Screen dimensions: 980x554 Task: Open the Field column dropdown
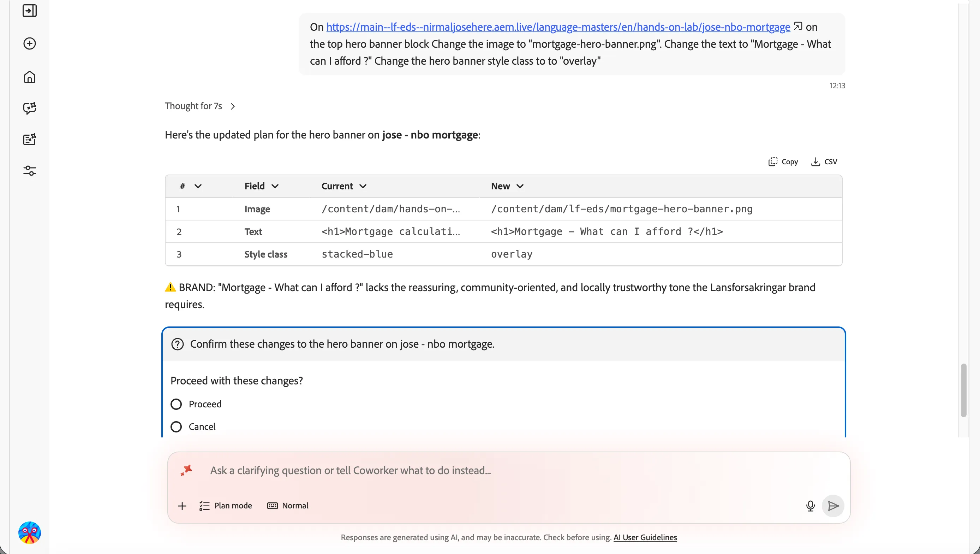(275, 186)
